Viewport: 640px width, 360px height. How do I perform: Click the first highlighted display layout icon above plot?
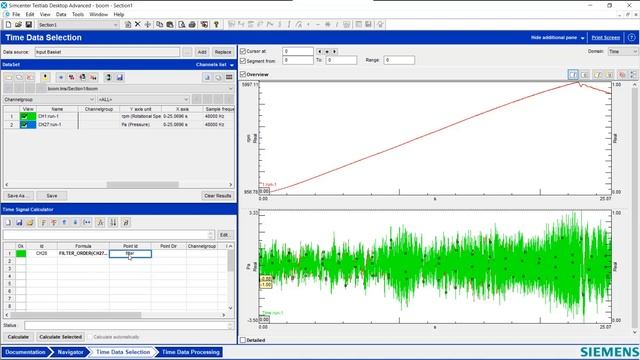point(573,74)
